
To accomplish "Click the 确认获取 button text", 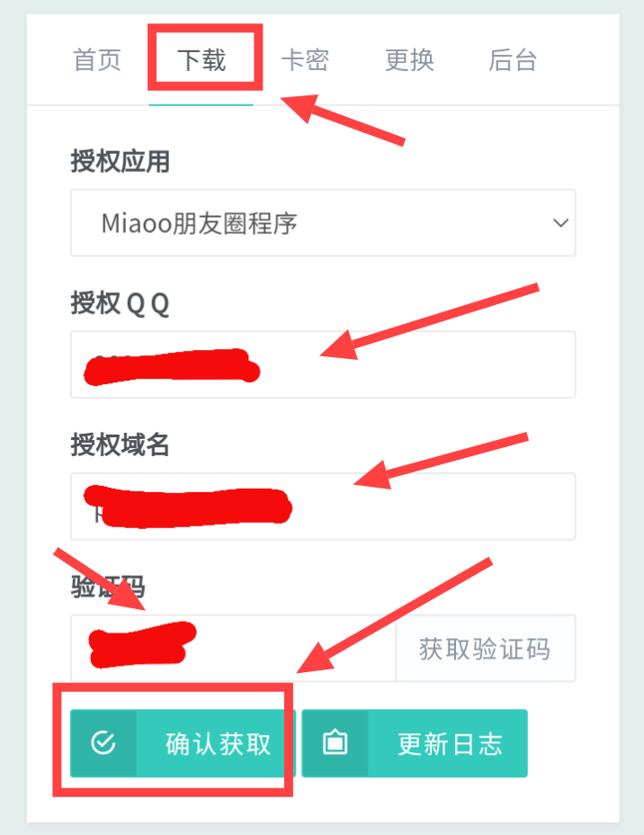I will point(219,743).
